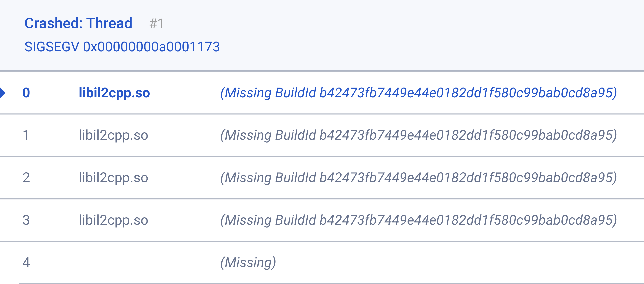
Task: Select the SIGSEGV 0x00000000a0001173 signal text
Action: tap(122, 47)
